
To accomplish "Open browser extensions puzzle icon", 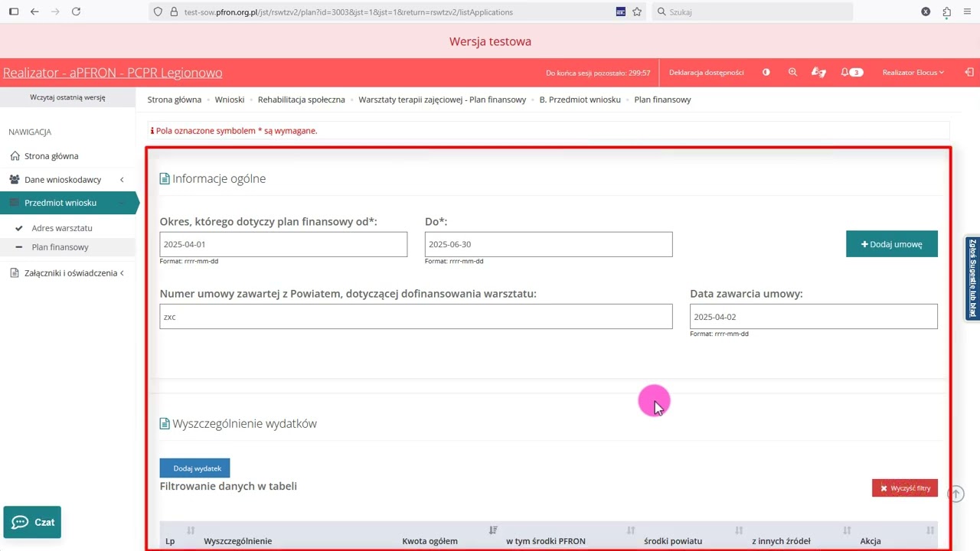I will [947, 11].
